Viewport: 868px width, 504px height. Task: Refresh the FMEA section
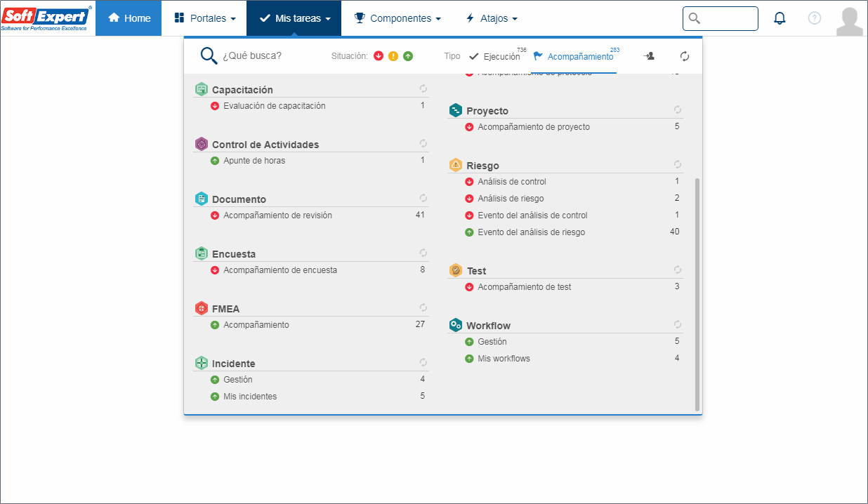click(x=423, y=307)
